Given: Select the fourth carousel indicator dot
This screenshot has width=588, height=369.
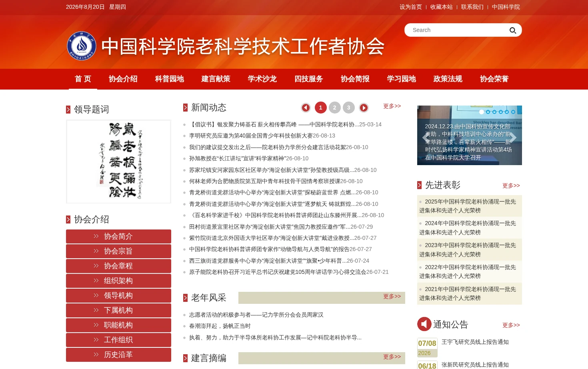Looking at the screenshot, I should (x=501, y=112).
